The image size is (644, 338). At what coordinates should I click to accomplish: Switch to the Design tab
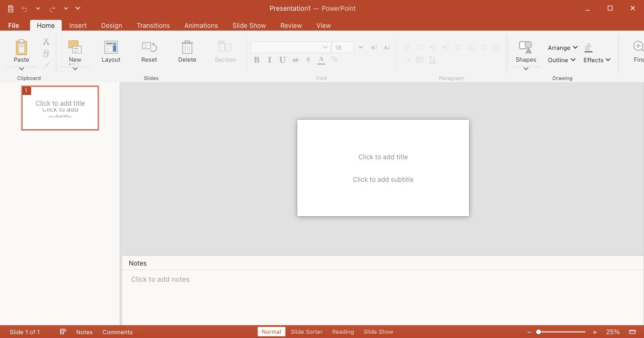pos(112,25)
